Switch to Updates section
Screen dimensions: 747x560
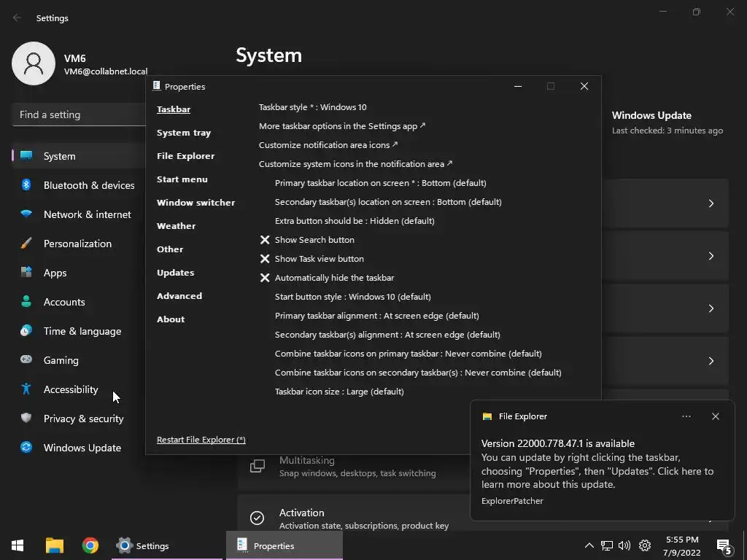pyautogui.click(x=175, y=273)
